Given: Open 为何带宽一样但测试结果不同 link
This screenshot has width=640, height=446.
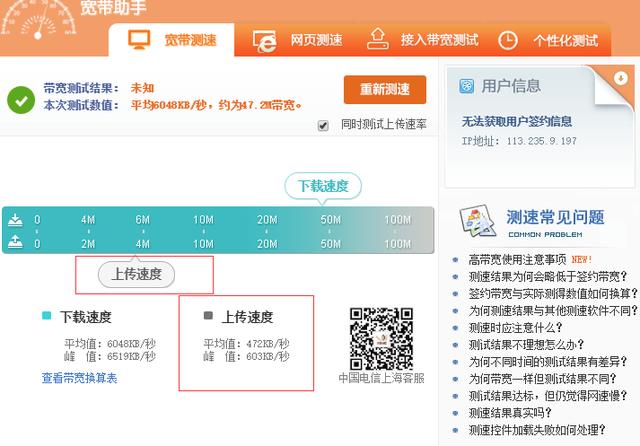Looking at the screenshot, I should [x=542, y=379].
